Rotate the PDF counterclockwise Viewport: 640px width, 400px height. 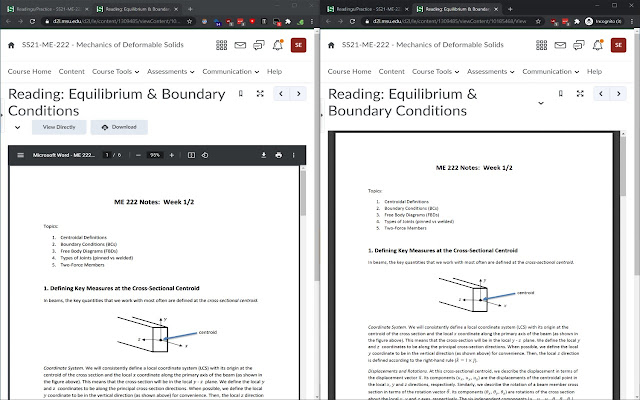click(x=205, y=155)
